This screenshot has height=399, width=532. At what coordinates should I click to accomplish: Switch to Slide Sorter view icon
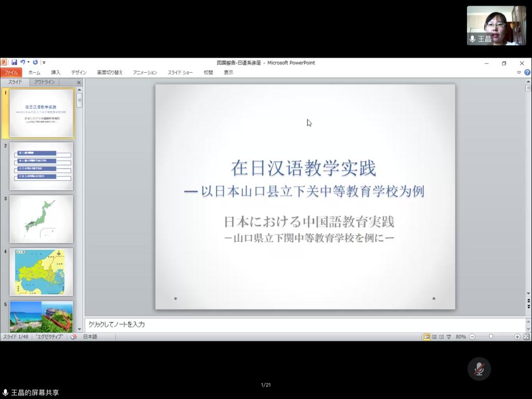coord(434,337)
